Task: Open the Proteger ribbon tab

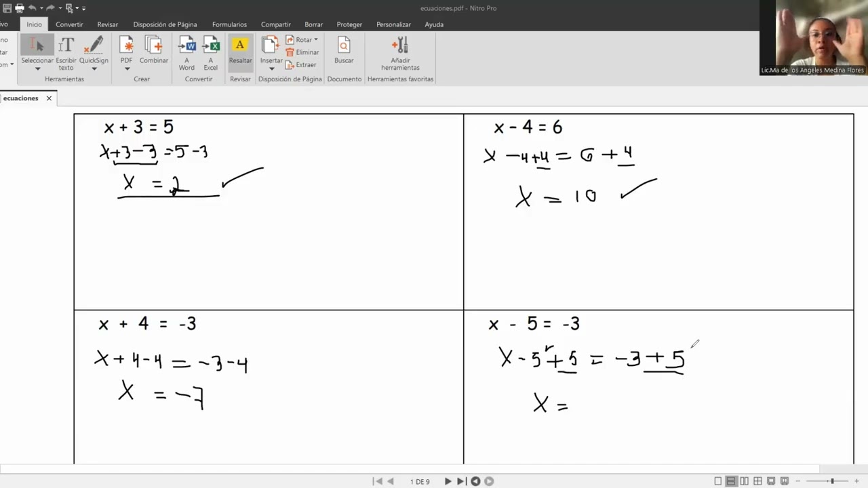Action: tap(349, 24)
